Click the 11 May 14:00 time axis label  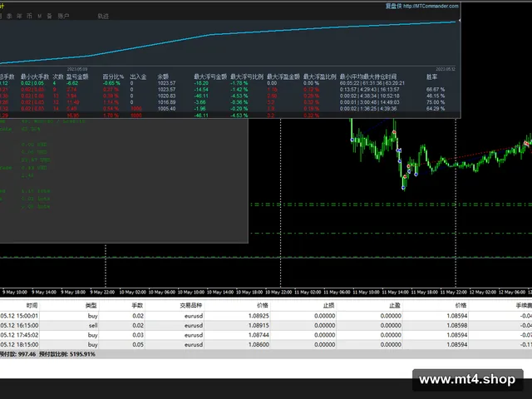point(396,292)
